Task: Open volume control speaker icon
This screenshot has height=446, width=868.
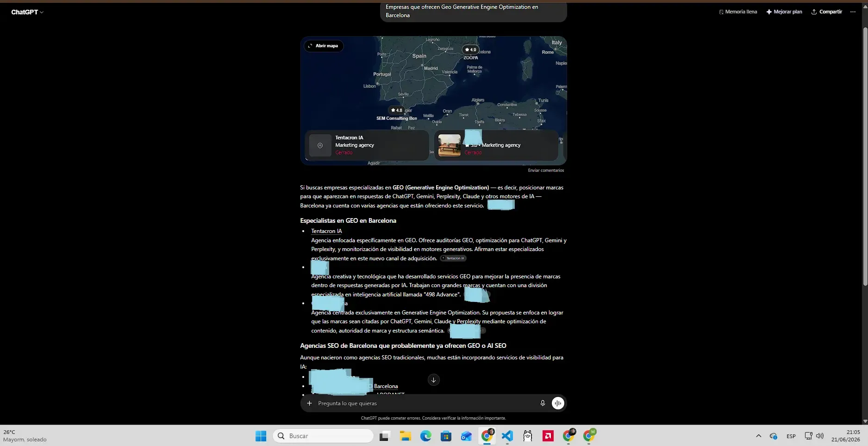Action: point(820,436)
